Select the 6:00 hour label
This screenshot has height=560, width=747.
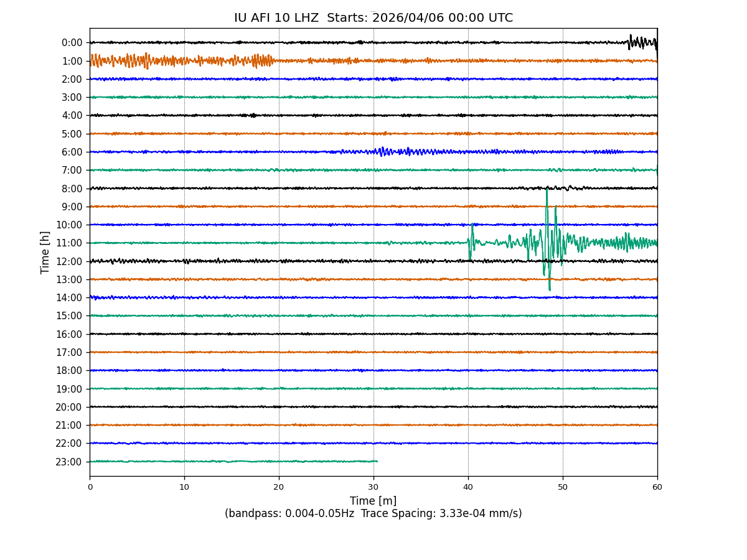point(72,152)
